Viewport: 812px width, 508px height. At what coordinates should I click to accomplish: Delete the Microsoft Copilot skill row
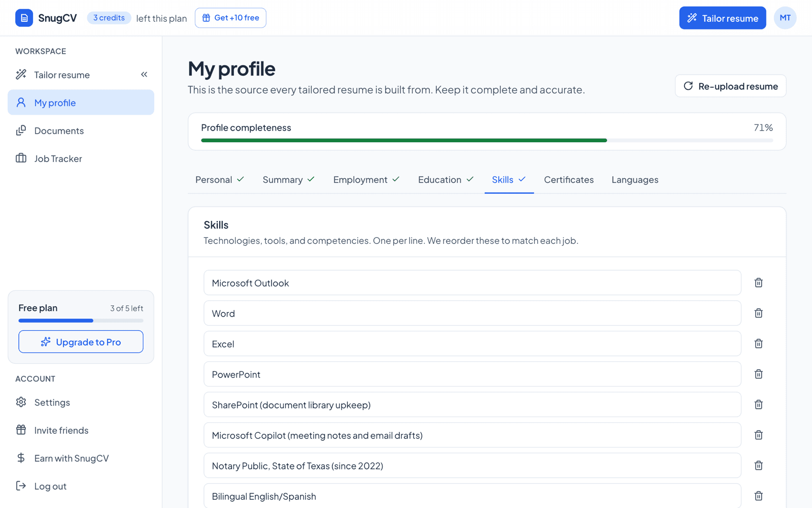pos(758,435)
